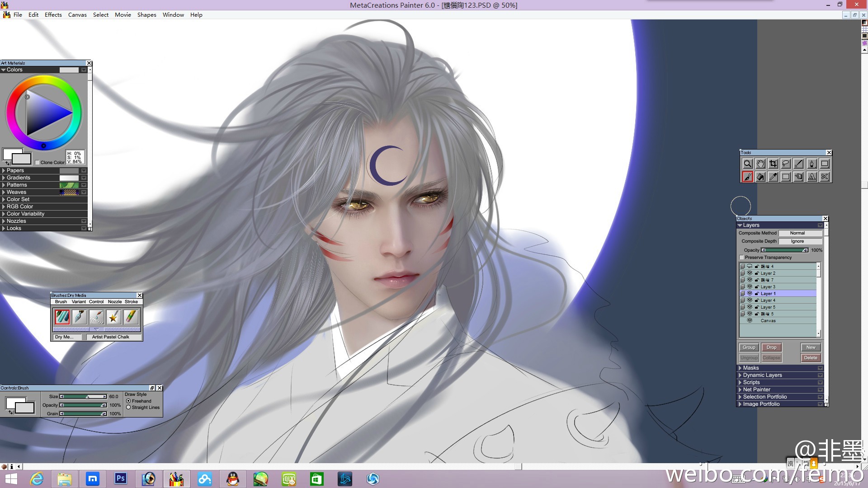Choose the Water Color brush icon
This screenshot has height=488, width=868.
coord(97,317)
